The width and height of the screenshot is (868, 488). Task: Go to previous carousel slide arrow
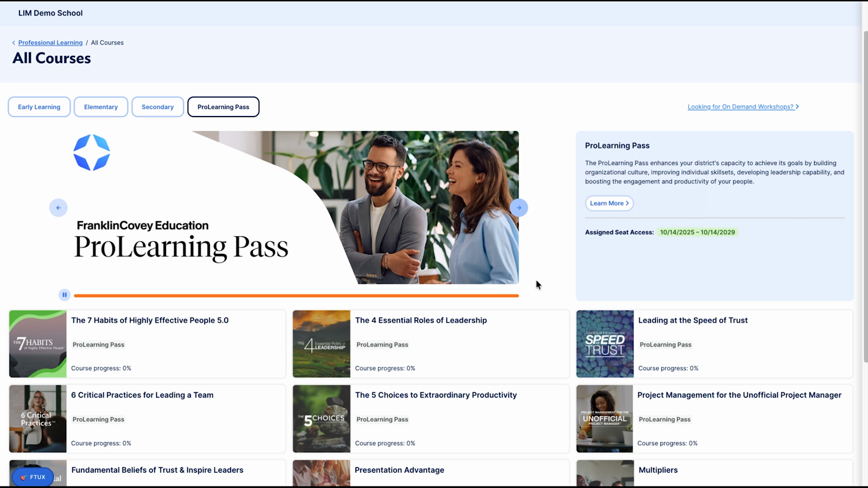(x=58, y=208)
